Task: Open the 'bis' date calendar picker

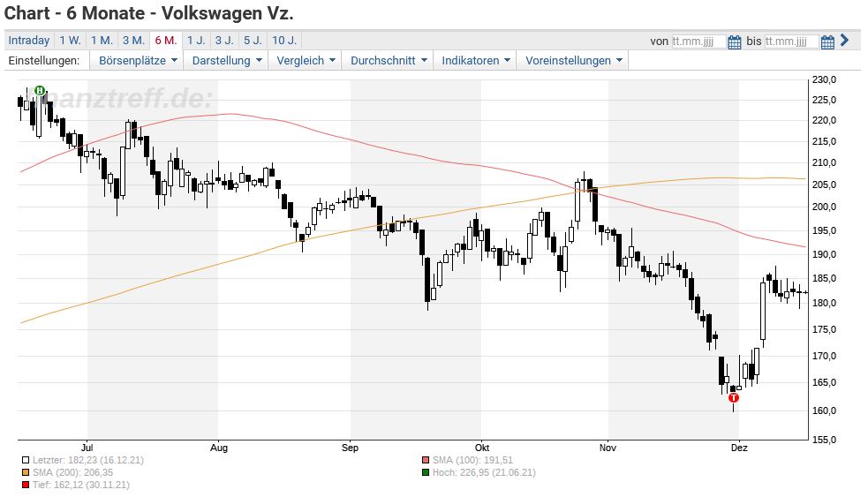Action: pyautogui.click(x=827, y=41)
